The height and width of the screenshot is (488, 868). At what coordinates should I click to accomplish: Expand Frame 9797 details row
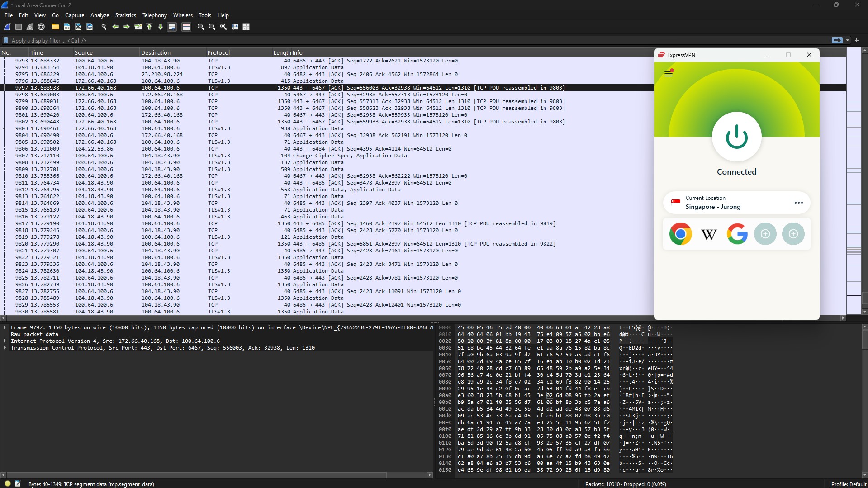(5, 327)
